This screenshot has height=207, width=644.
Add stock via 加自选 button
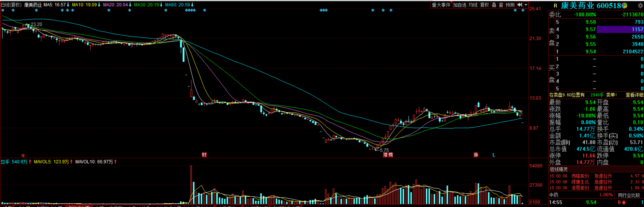(459, 5)
